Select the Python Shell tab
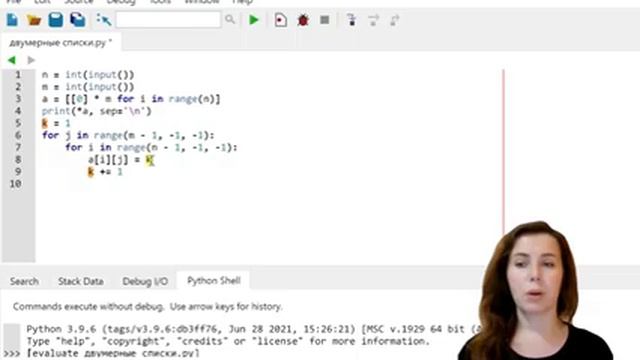This screenshot has height=360, width=640. coord(213,280)
